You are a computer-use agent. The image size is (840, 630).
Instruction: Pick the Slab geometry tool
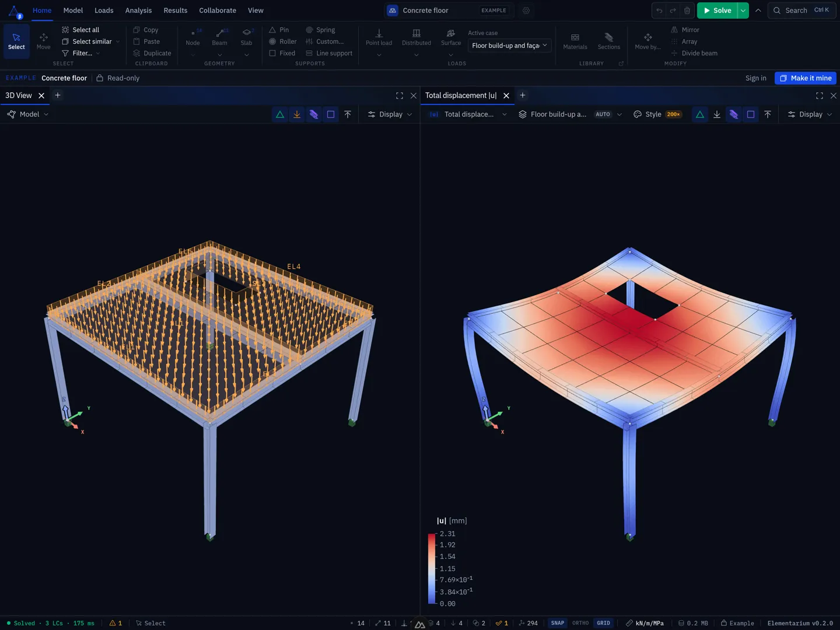pyautogui.click(x=247, y=37)
